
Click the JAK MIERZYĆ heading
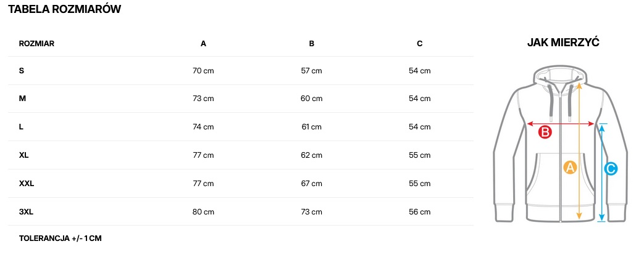564,43
